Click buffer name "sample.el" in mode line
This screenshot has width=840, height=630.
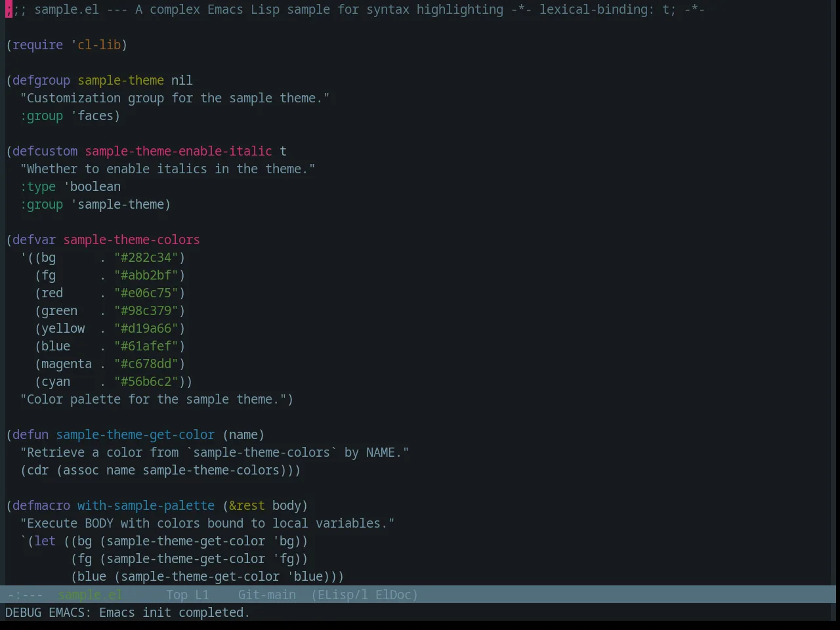90,595
